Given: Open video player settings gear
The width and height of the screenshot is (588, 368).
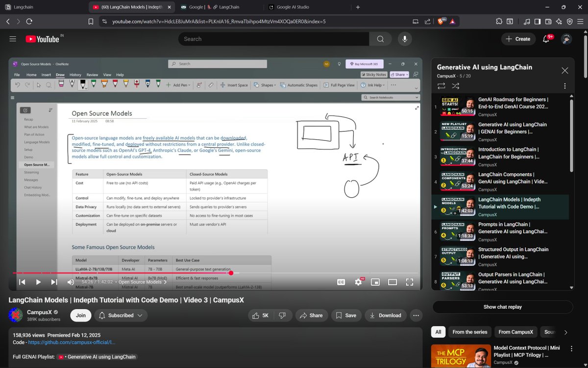Looking at the screenshot, I should (x=358, y=282).
